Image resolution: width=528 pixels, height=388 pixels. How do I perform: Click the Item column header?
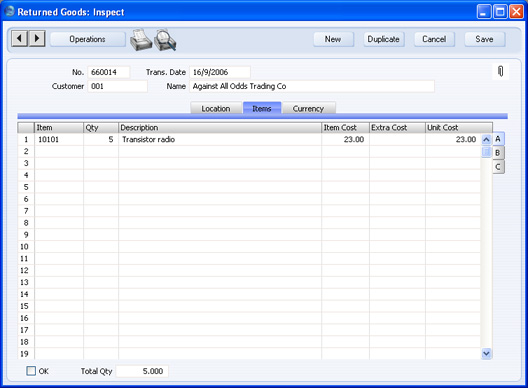[59, 128]
